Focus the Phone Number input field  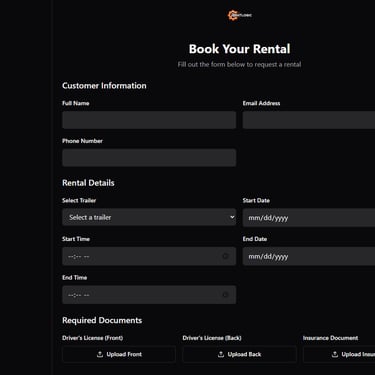pos(149,158)
